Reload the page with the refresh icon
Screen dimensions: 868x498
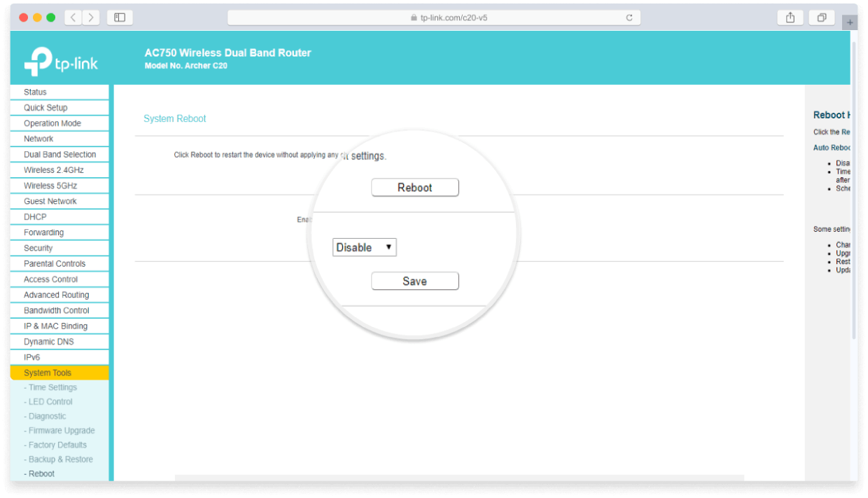(x=629, y=18)
